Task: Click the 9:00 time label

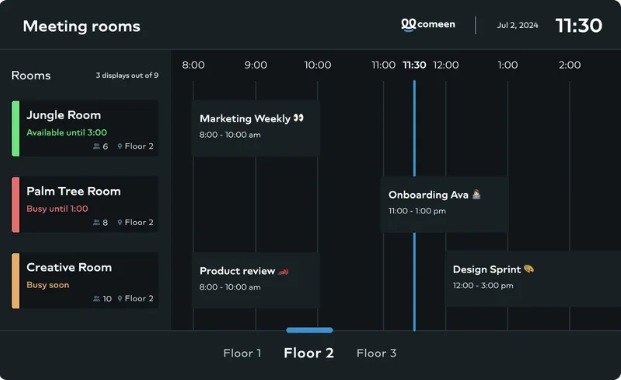Action: point(255,65)
